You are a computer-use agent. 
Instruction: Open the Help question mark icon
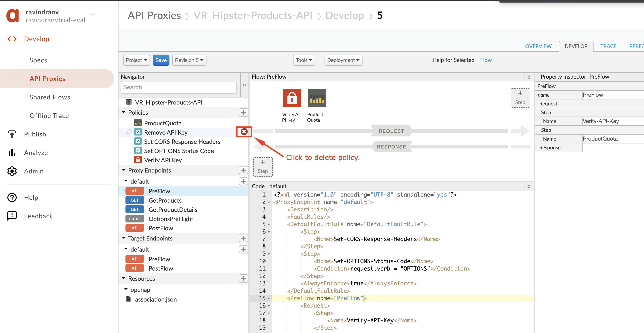[12, 197]
